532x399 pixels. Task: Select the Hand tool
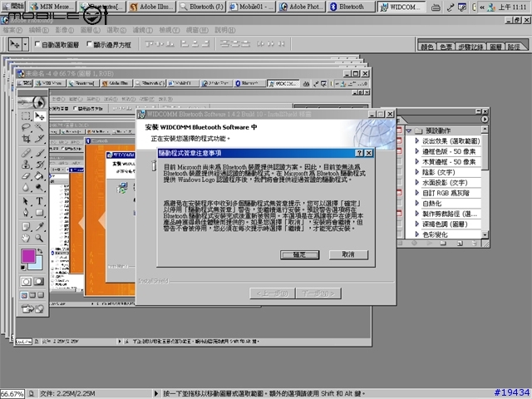(x=26, y=239)
